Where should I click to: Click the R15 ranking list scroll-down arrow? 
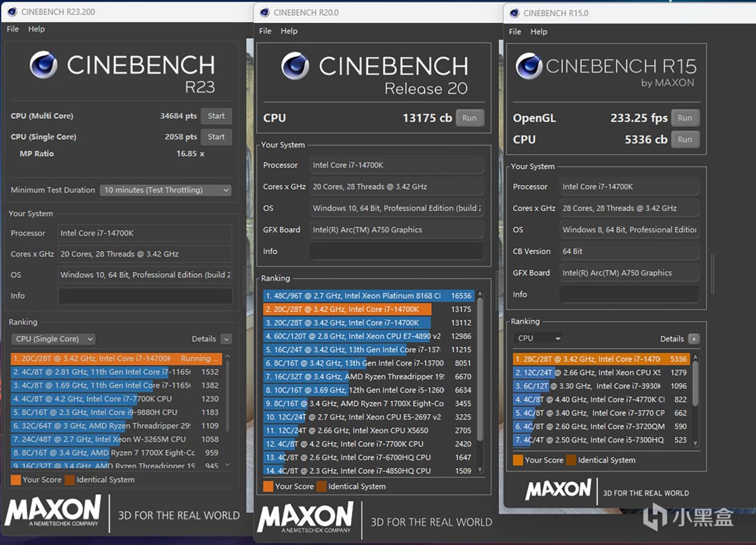695,443
